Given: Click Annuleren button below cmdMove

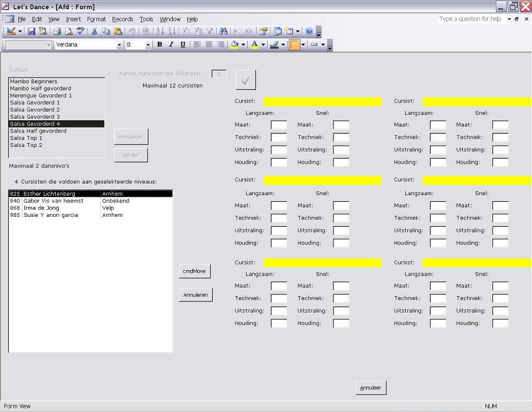Looking at the screenshot, I should coord(196,295).
